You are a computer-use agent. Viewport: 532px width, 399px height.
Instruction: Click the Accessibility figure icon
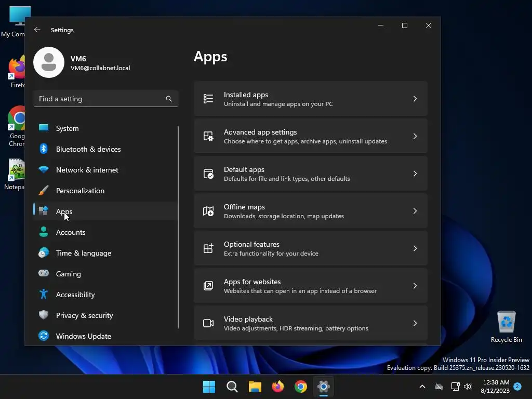44,294
